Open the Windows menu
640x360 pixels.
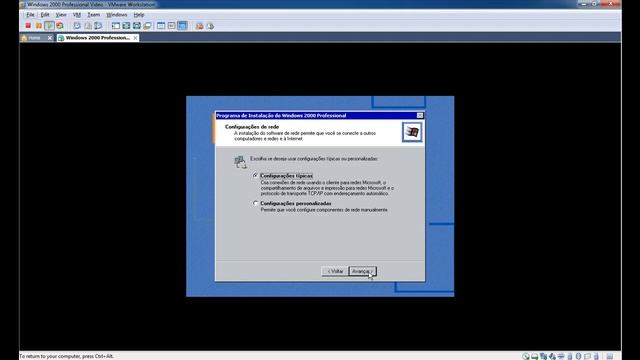pyautogui.click(x=117, y=15)
